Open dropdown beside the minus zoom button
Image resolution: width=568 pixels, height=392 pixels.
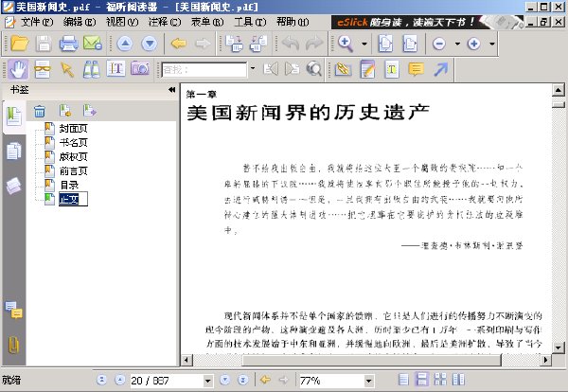[x=457, y=44]
